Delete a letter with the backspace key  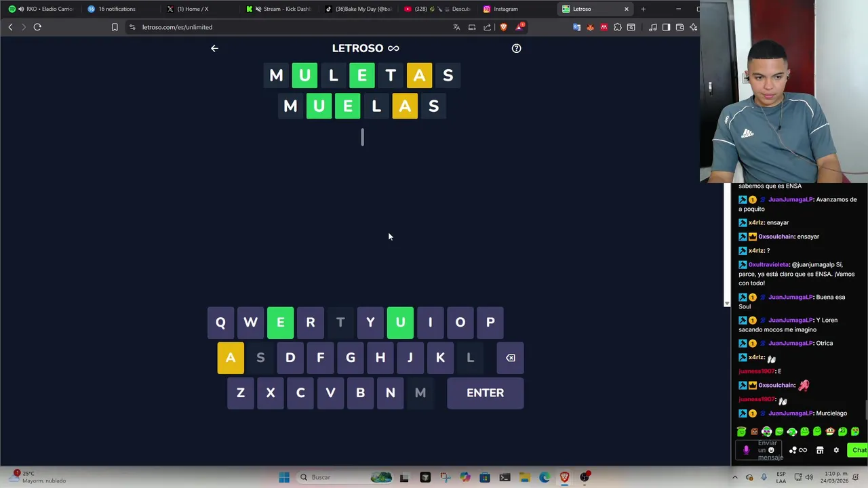(x=511, y=358)
